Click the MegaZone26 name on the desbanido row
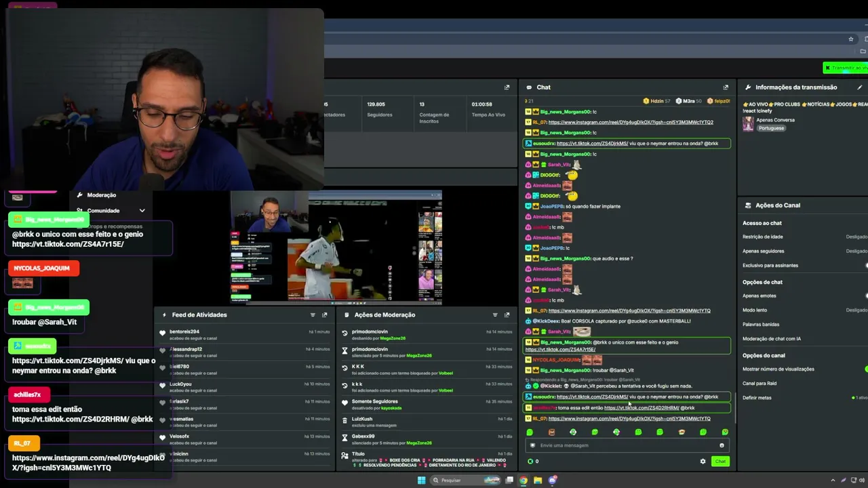Screen dimensions: 868x488 (x=393, y=338)
